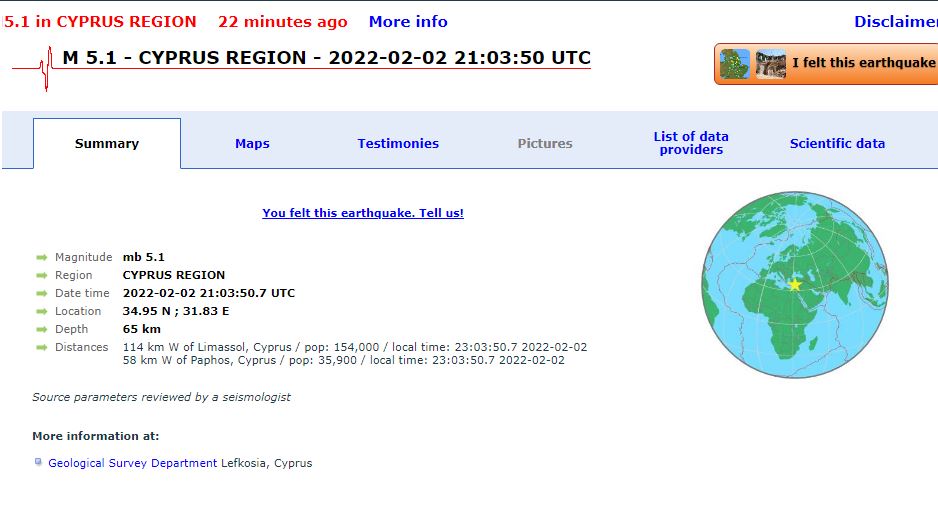
Task: Follow 'You felt this earthquake. Tell us!' link
Action: tap(363, 213)
